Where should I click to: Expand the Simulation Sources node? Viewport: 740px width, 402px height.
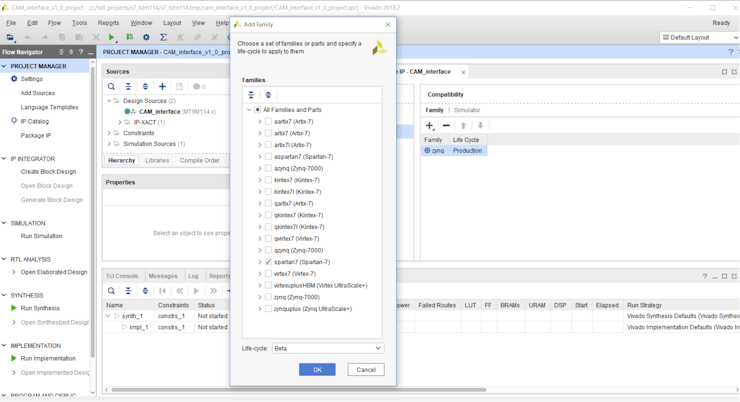point(109,143)
